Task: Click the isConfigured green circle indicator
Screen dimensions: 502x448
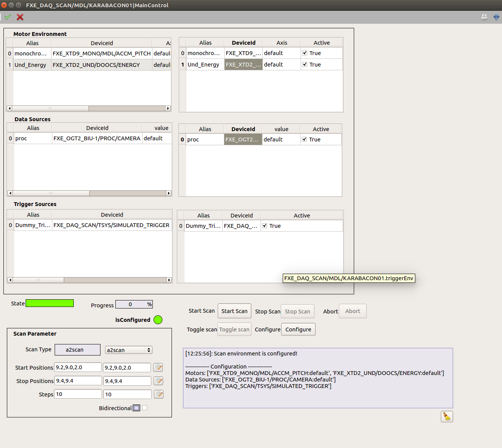Action: coord(158,320)
